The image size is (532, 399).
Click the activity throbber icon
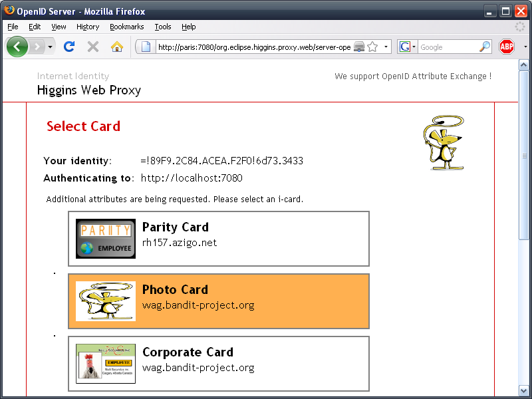pyautogui.click(x=520, y=27)
